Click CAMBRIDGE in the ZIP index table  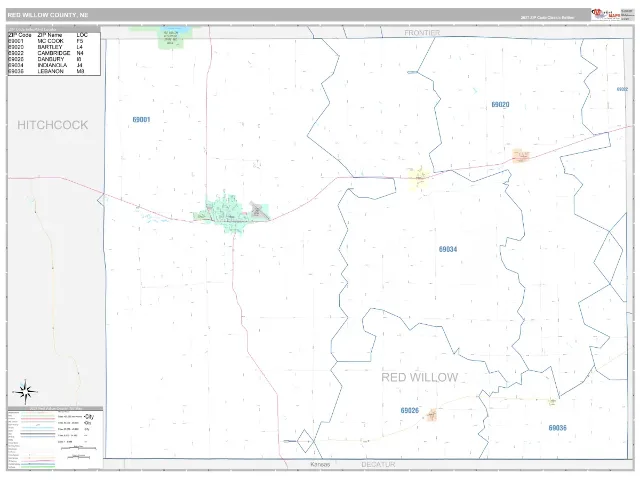click(53, 53)
